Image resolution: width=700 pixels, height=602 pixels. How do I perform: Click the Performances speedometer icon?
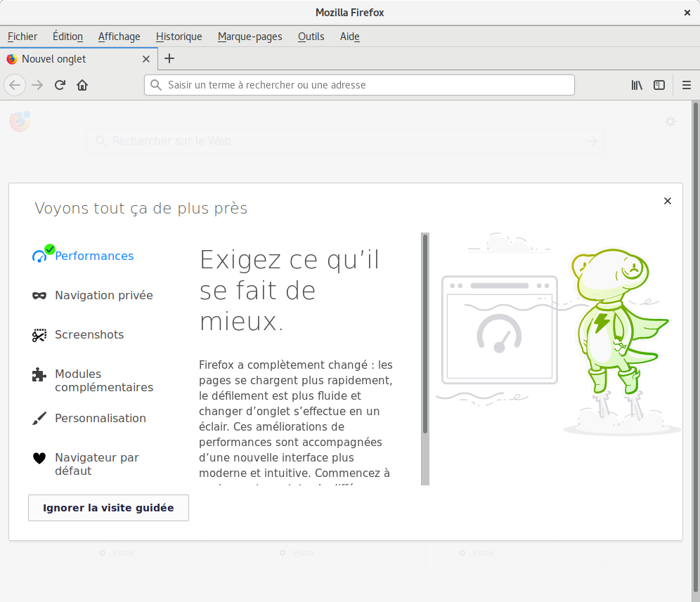coord(40,256)
